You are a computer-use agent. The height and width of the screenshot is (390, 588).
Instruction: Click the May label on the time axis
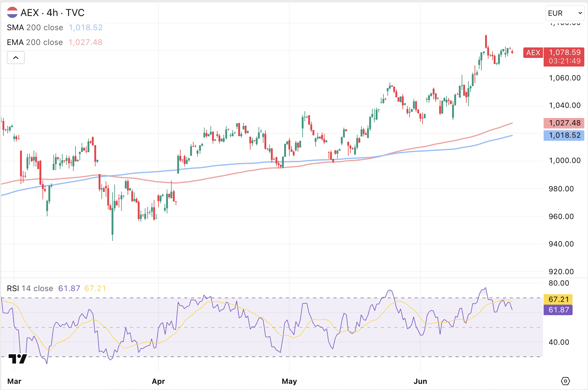(289, 381)
